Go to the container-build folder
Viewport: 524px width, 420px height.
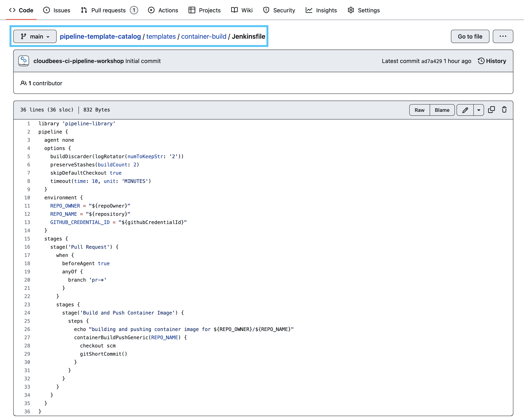(x=204, y=36)
